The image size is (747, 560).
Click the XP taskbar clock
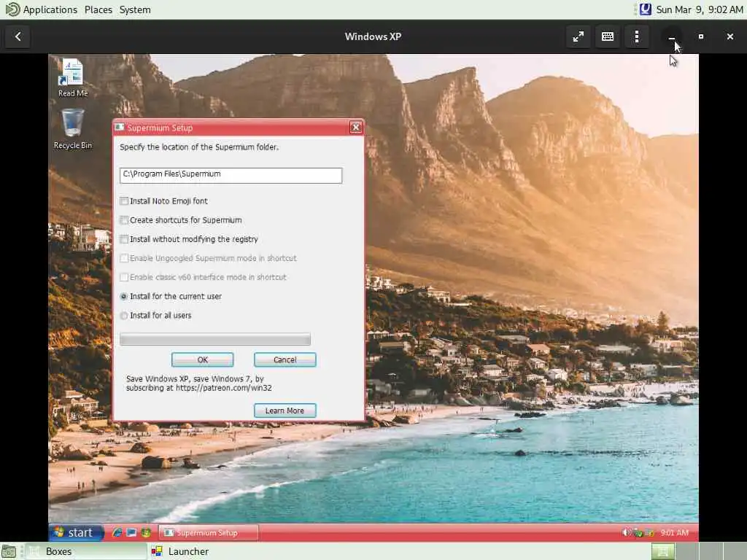coord(674,532)
